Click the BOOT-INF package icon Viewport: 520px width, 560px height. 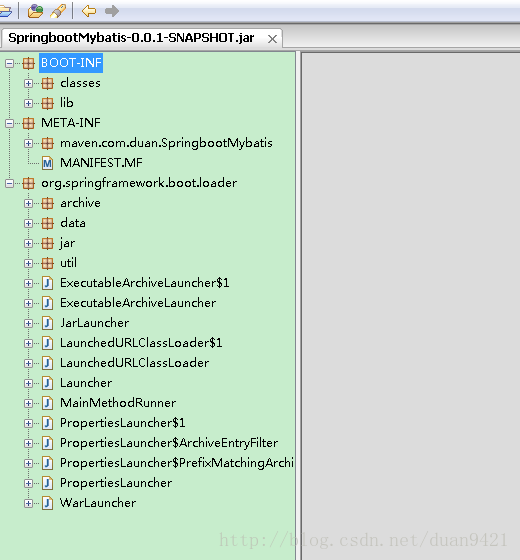[x=29, y=63]
